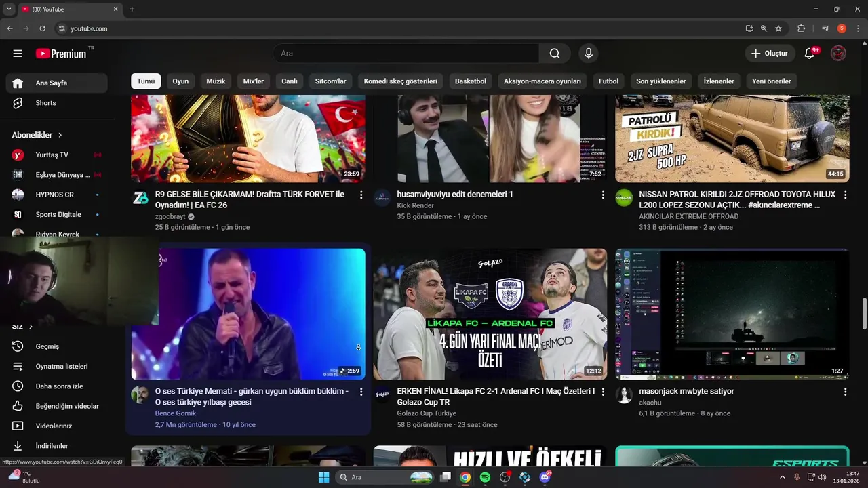Screen dimensions: 868x488
Task: Open Yurttaş TV subscription
Action: [x=57, y=155]
